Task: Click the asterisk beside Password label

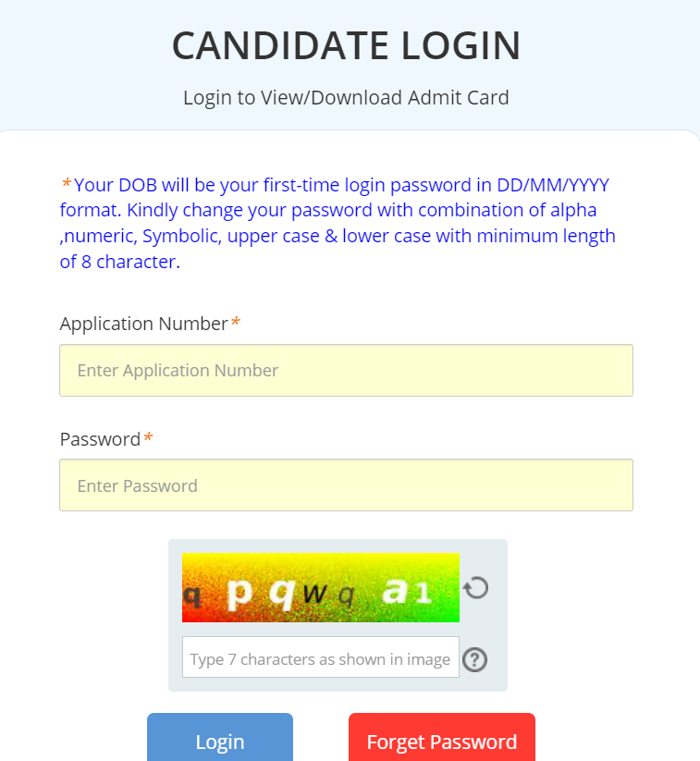Action: pyautogui.click(x=148, y=437)
